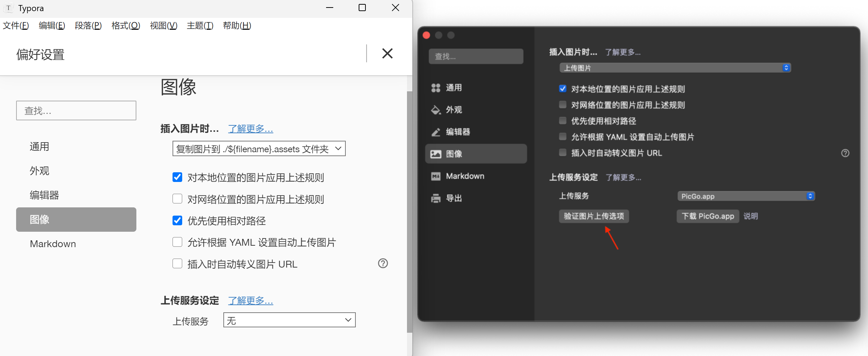Open the PicGo.app upload service dropdown
This screenshot has height=356, width=868.
coord(746,196)
